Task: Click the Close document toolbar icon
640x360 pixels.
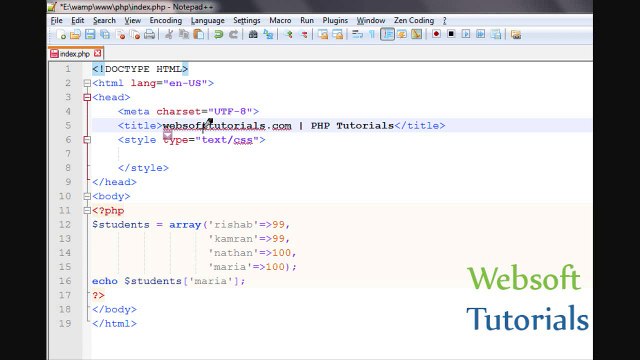Action: 120,35
